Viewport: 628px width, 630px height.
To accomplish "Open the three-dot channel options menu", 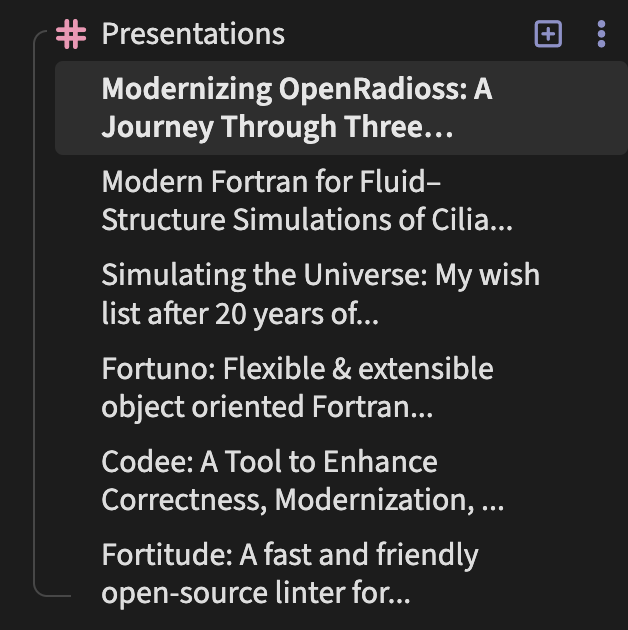I will click(x=600, y=34).
